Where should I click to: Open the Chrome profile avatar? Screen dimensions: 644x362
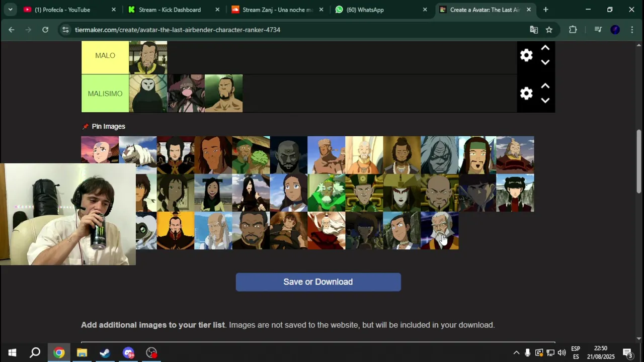tap(615, 30)
